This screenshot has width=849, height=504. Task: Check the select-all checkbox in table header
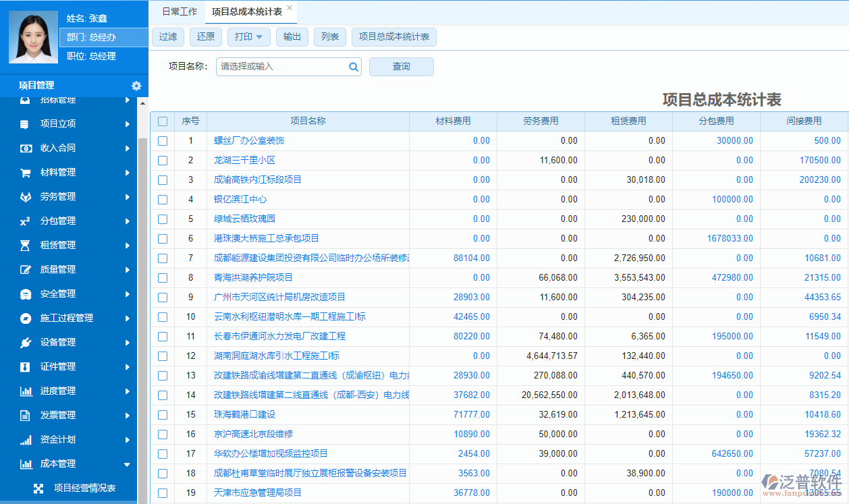pos(162,120)
